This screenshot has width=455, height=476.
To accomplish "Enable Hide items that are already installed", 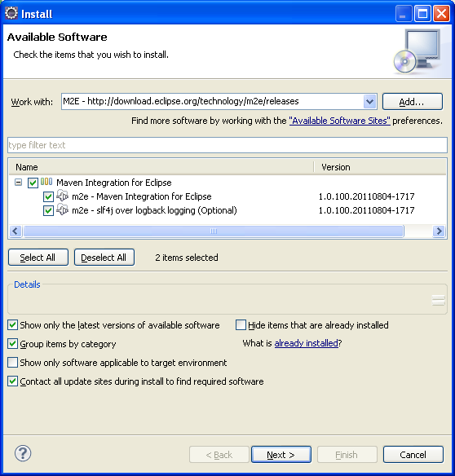I will 241,325.
